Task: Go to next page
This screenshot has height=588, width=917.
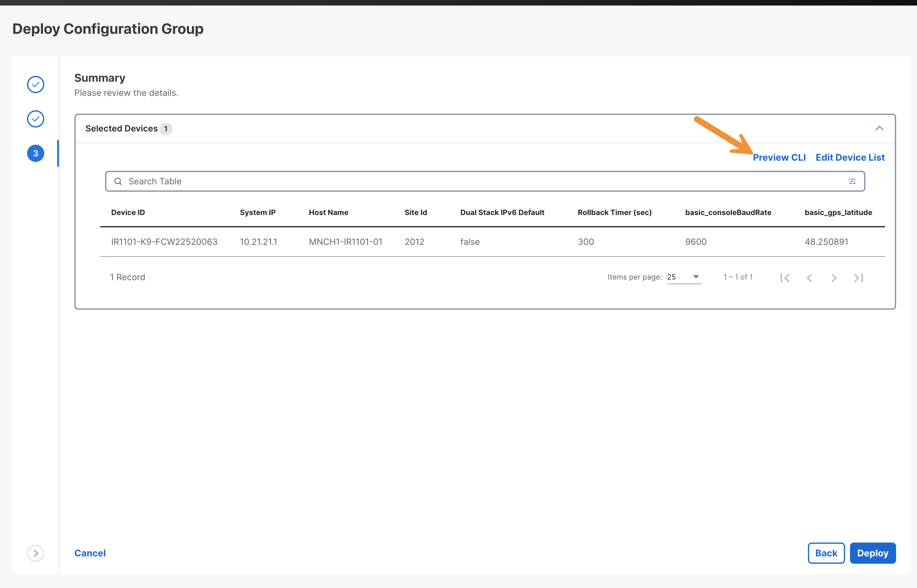Action: [834, 278]
